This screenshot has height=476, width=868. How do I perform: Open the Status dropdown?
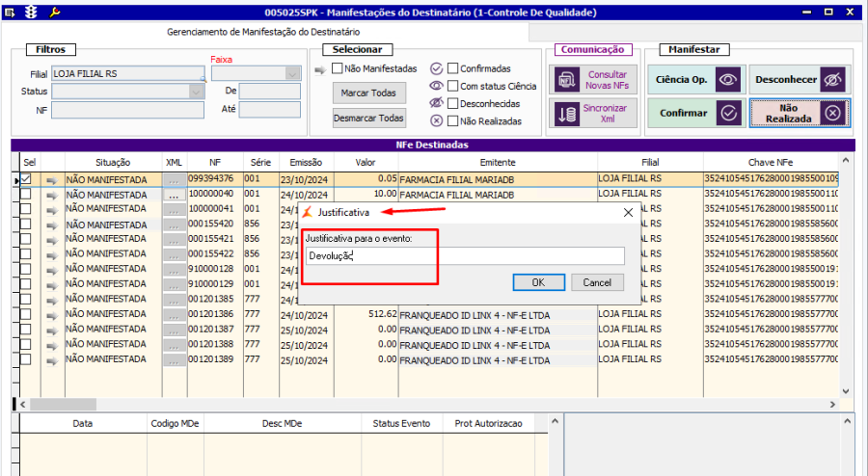pos(196,92)
